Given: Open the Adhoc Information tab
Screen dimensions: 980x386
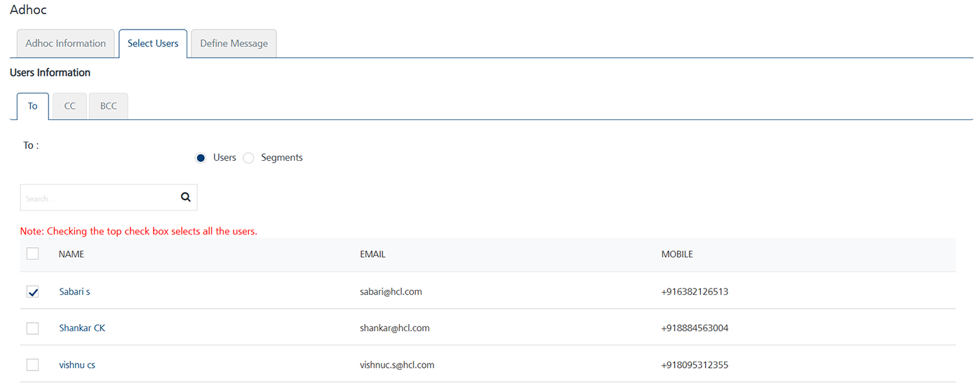Looking at the screenshot, I should 66,44.
